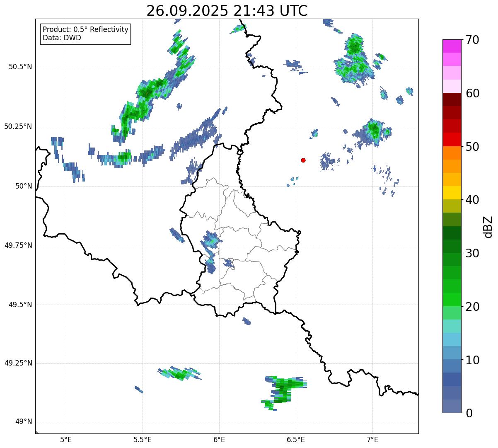
Task: Click the red station marker dot
Action: pos(303,160)
